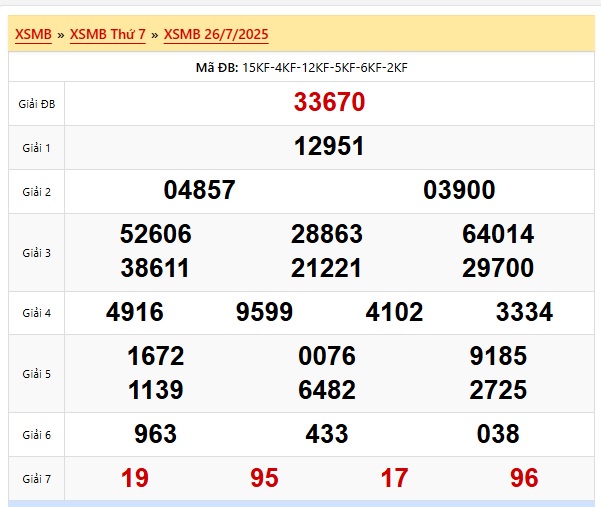Click second prize number 03900
Image resolution: width=601 pixels, height=507 pixels.
coord(459,190)
